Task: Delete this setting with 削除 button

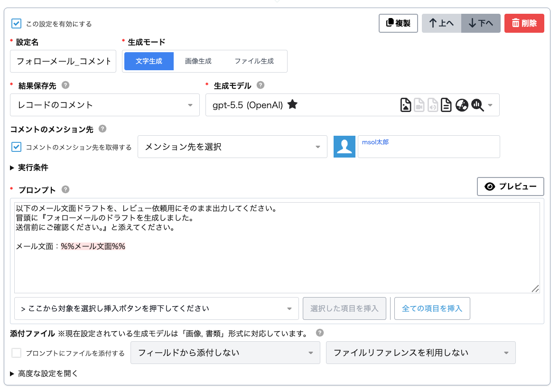Action: pos(524,23)
